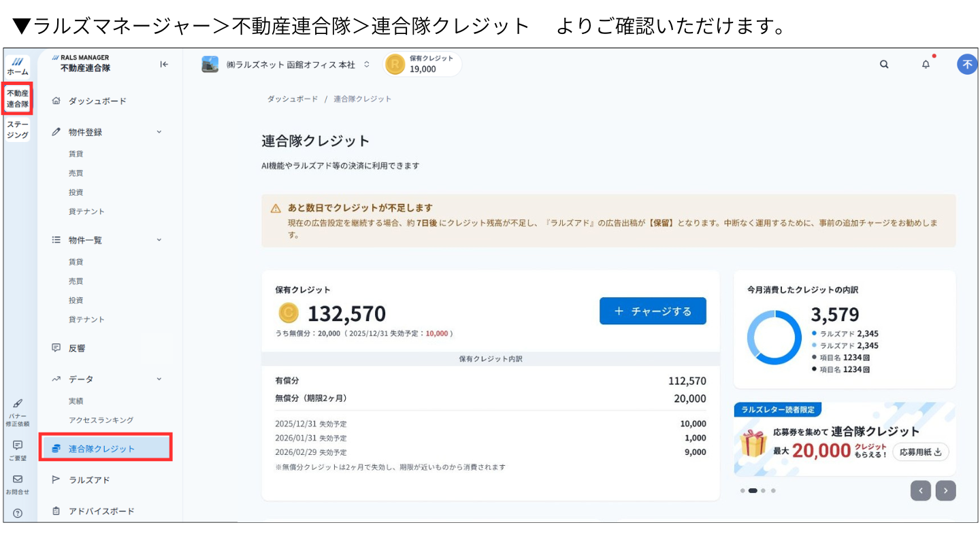Open 貸テナント under 物件登録
980x544 pixels.
86,211
